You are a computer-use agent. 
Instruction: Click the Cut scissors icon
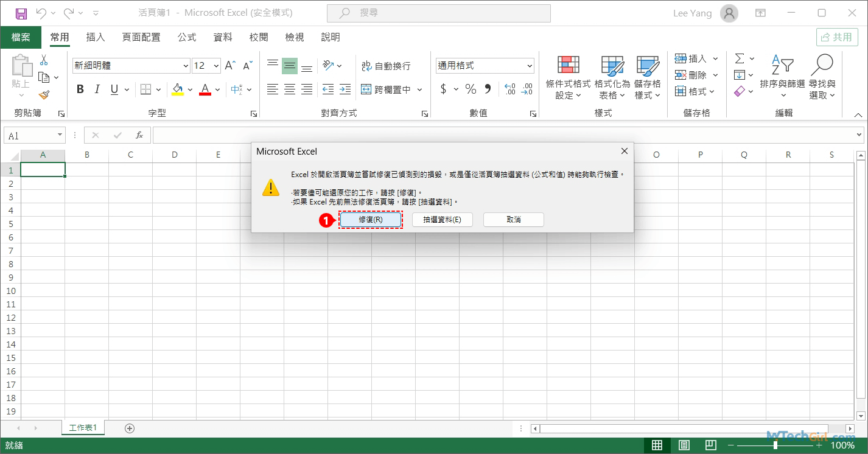44,60
